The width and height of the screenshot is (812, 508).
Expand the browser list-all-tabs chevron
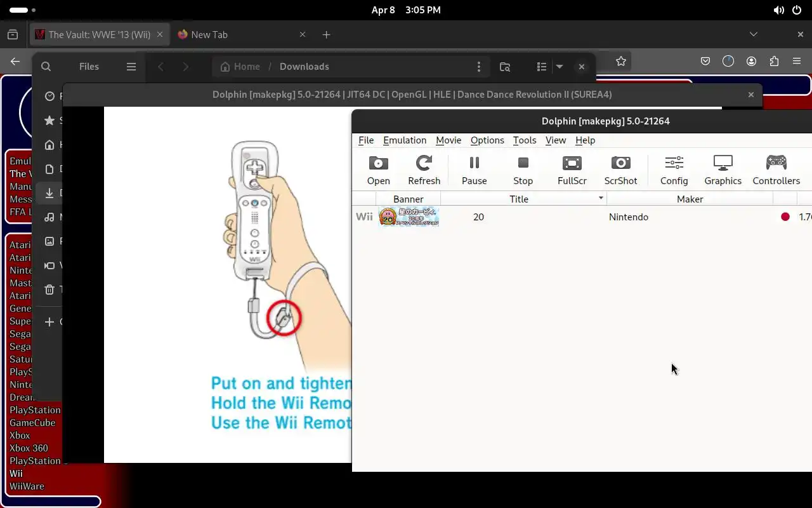754,34
